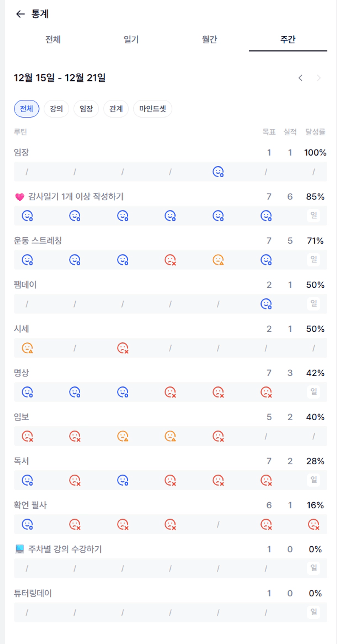Click the first orange face in 시세 row
Image resolution: width=337 pixels, height=644 pixels.
(x=27, y=348)
